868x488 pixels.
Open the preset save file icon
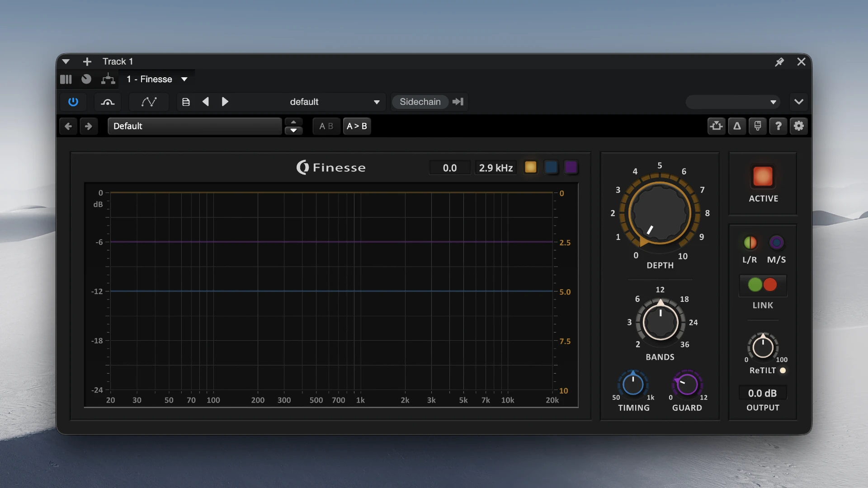(x=186, y=102)
